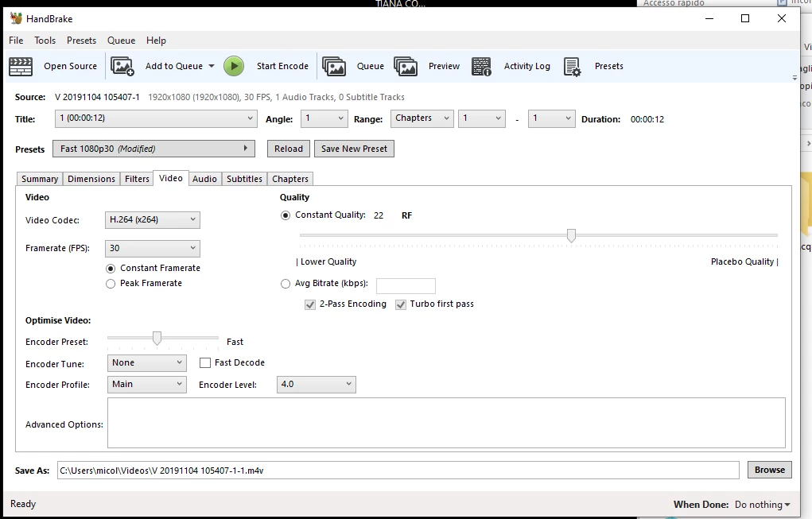Viewport: 812px width, 519px height.
Task: Open the Framerate (FPS) dropdown
Action: click(152, 249)
